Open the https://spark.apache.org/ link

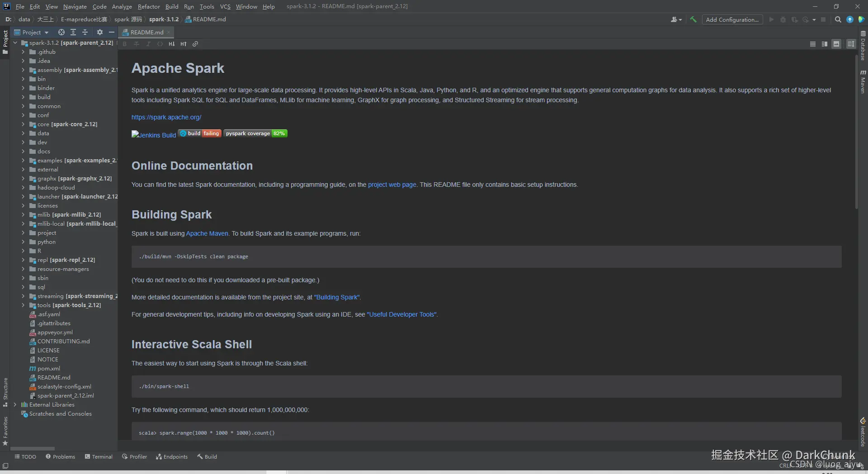tap(166, 117)
